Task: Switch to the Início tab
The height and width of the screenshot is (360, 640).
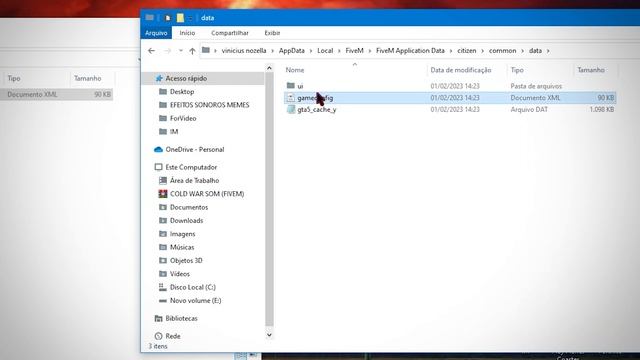Action: pyautogui.click(x=187, y=33)
